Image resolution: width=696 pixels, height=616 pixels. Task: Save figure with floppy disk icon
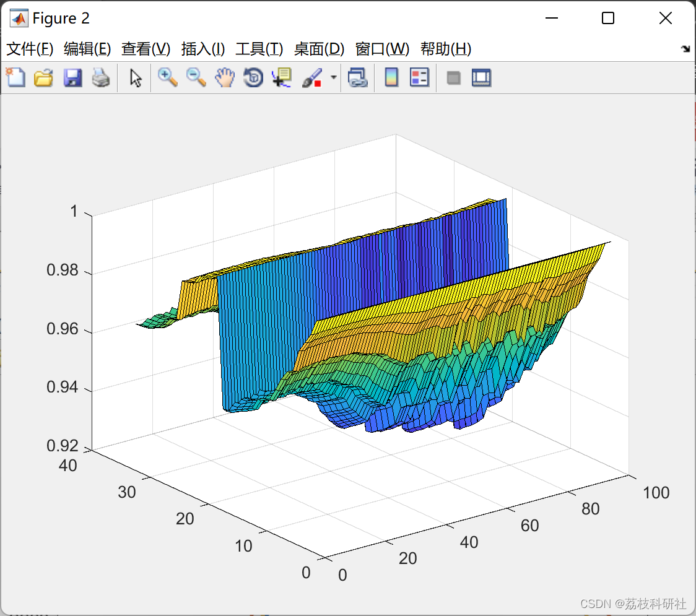pyautogui.click(x=72, y=77)
